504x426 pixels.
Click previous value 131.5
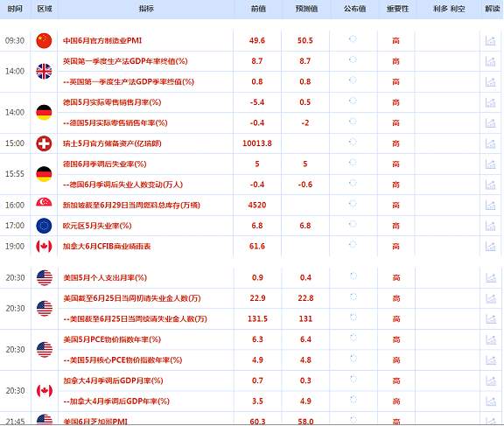point(258,319)
